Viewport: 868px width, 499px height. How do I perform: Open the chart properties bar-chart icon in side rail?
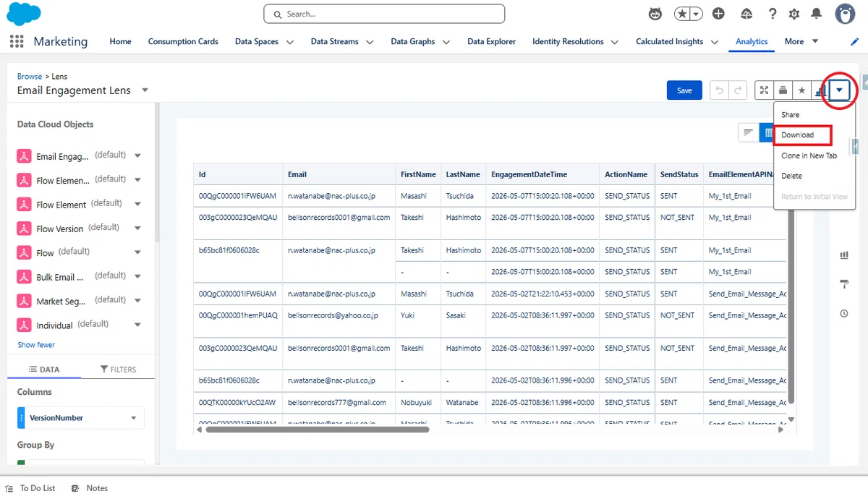pos(844,255)
